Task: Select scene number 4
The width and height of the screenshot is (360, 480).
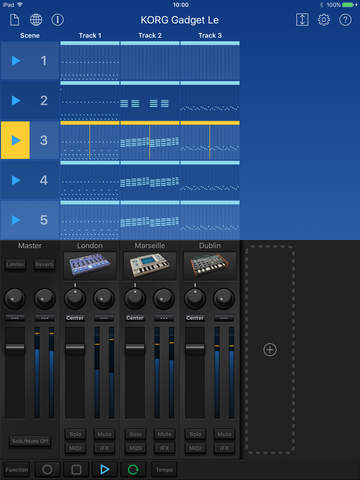Action: click(x=44, y=180)
